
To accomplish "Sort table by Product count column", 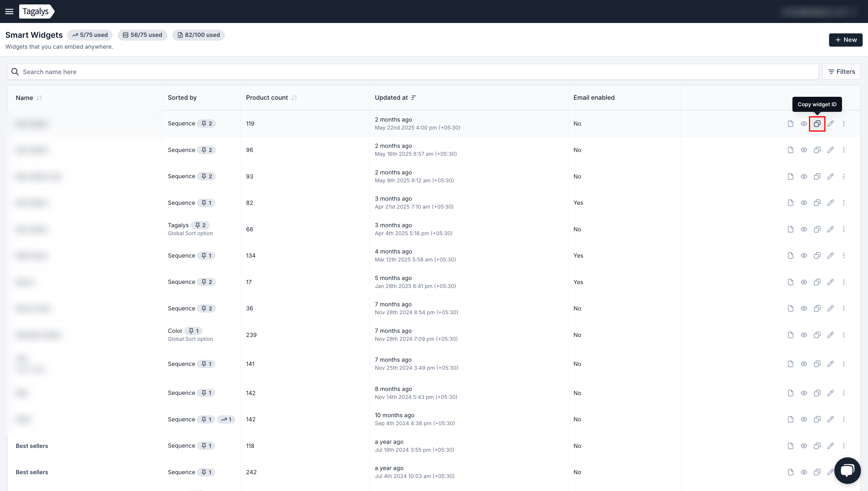I will (x=294, y=97).
